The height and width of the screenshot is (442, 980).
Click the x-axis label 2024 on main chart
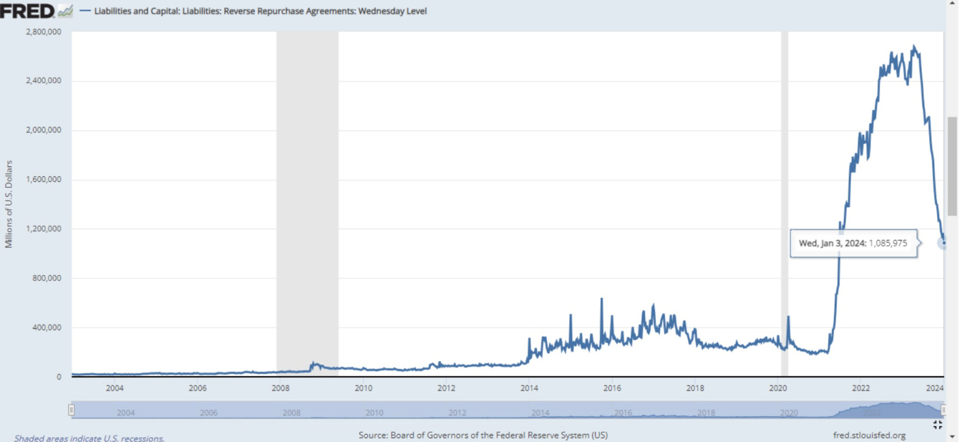(x=935, y=388)
